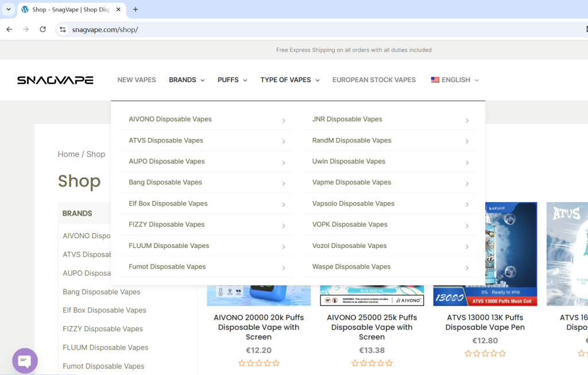Image resolution: width=588 pixels, height=375 pixels.
Task: Select Fumot Disposable Vapes in Brands menu
Action: [x=167, y=266]
